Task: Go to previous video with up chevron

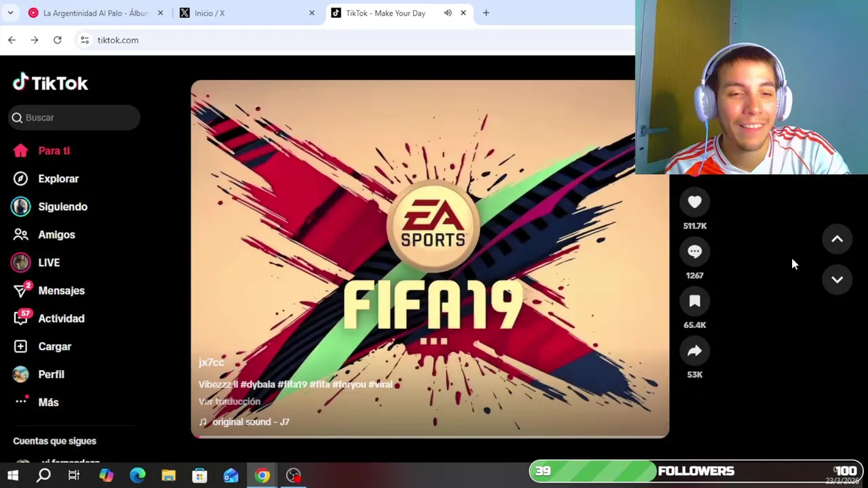Action: [x=837, y=239]
